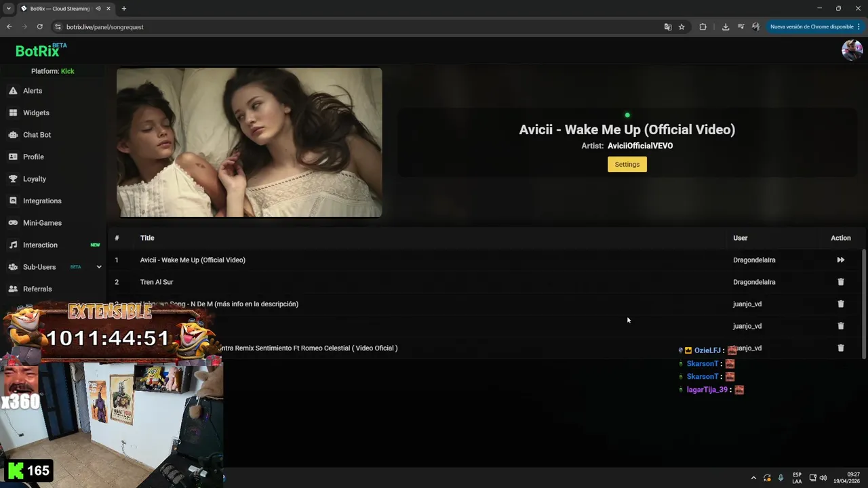
Task: Click the browser back arrow
Action: pyautogui.click(x=9, y=27)
